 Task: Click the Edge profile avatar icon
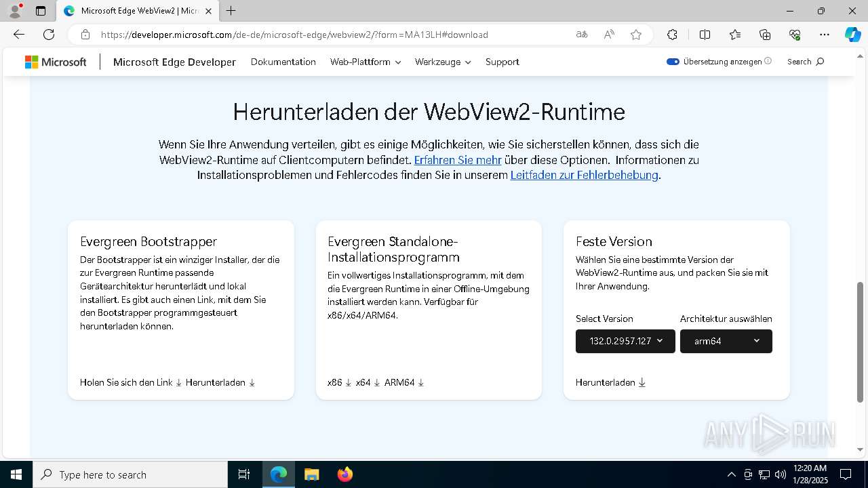[15, 11]
